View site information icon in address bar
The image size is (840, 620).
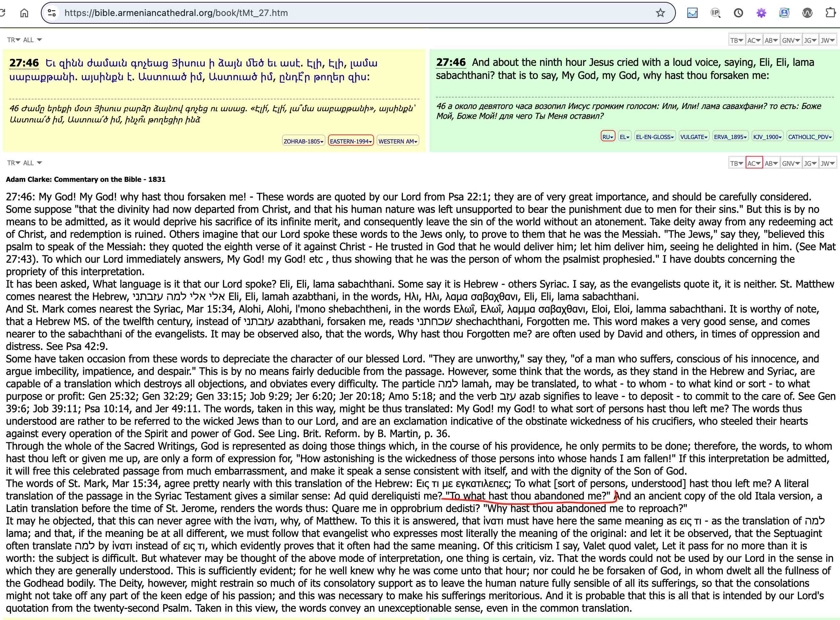(x=52, y=13)
